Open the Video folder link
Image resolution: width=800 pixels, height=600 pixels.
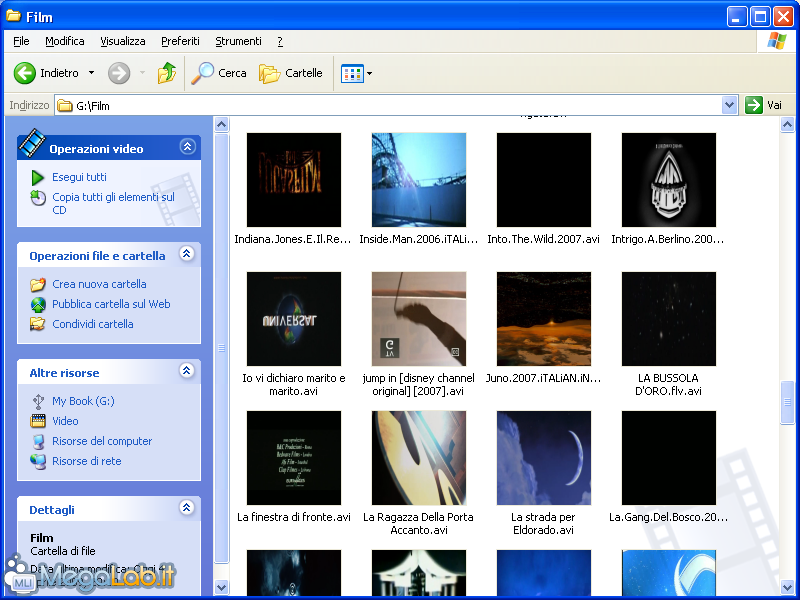pos(65,421)
